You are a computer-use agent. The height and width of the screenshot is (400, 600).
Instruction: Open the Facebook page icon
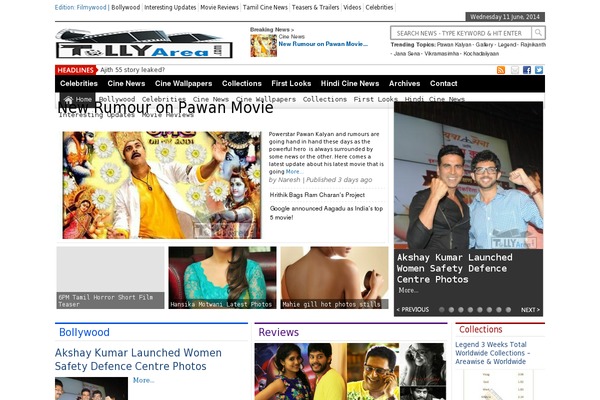pos(527,70)
